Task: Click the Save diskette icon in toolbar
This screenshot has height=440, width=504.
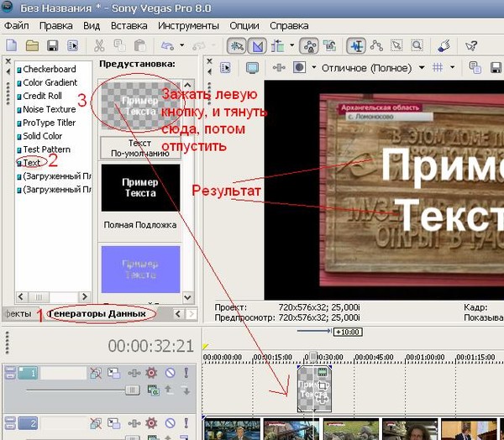Action: point(52,45)
